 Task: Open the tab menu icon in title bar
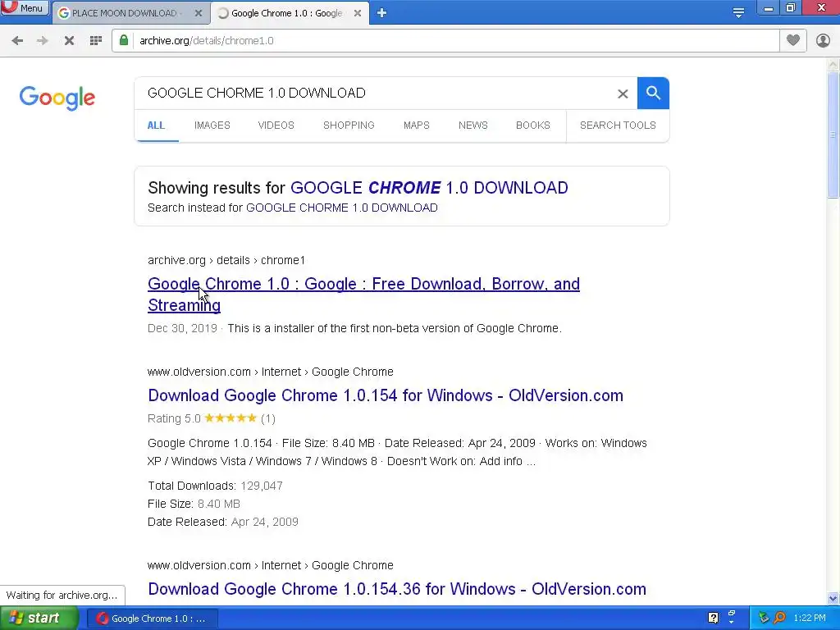point(738,13)
